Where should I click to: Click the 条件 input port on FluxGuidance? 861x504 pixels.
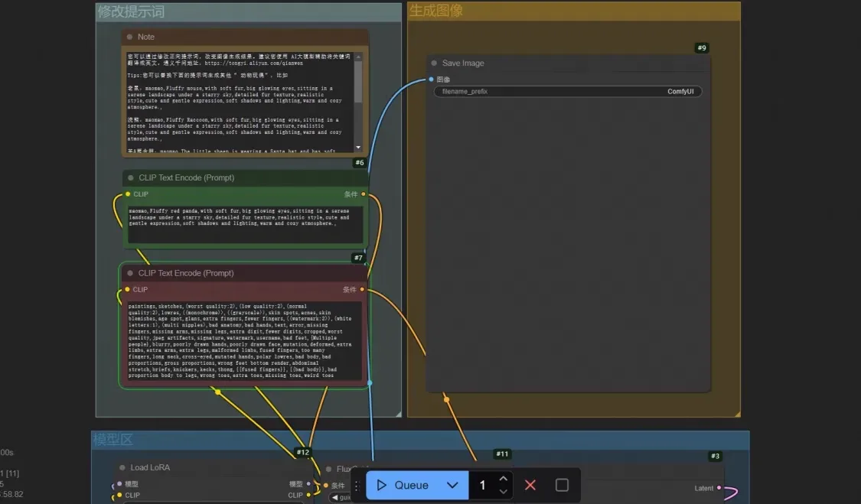click(326, 486)
